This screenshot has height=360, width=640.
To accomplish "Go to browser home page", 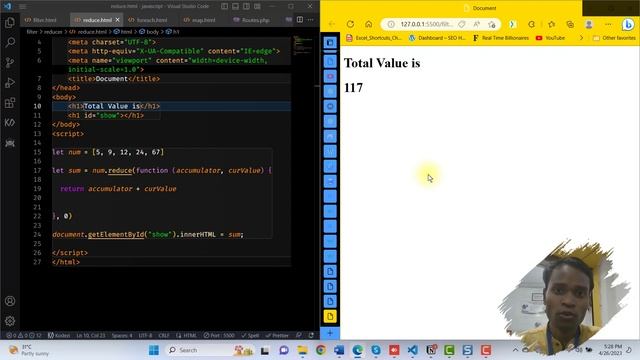I will click(x=369, y=24).
